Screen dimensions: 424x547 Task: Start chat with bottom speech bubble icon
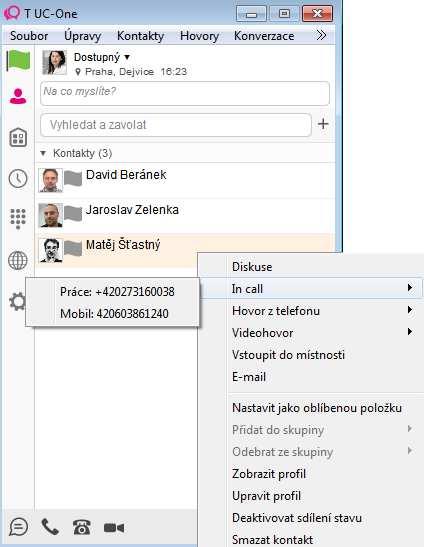point(19,527)
